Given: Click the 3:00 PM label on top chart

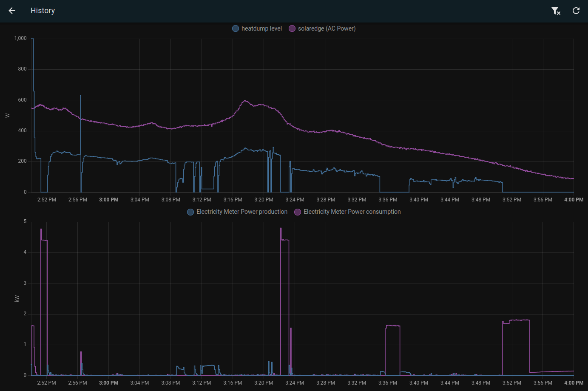Looking at the screenshot, I should point(109,200).
